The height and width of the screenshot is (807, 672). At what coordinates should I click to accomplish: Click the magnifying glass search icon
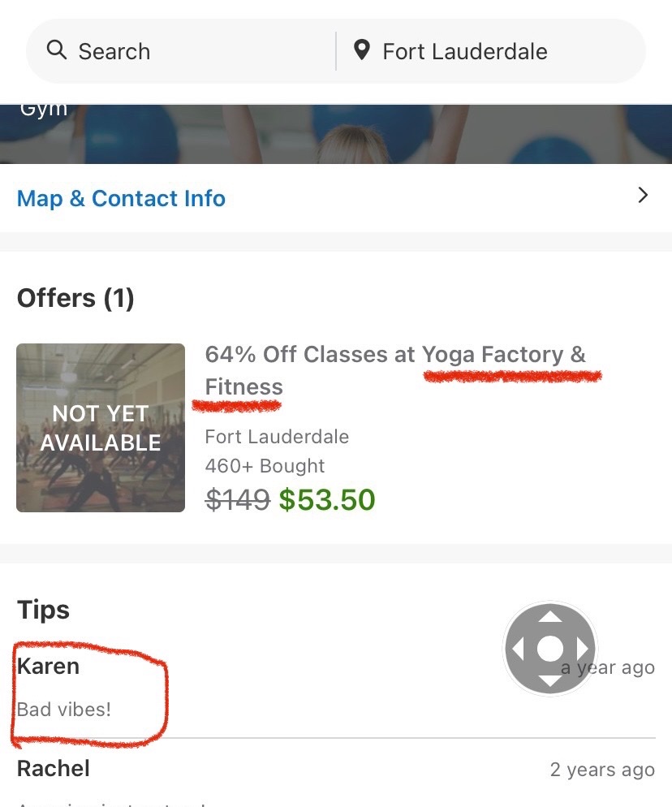coord(56,51)
